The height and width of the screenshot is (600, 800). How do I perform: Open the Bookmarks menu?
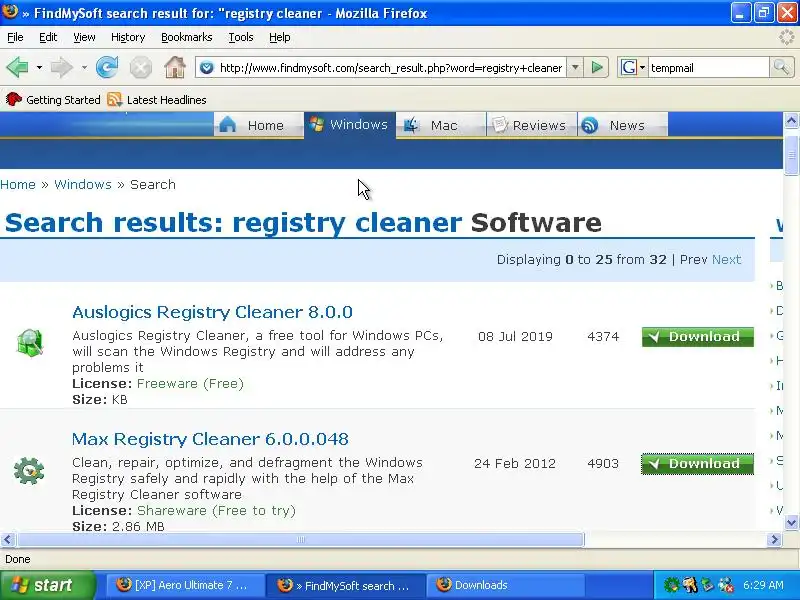(187, 37)
